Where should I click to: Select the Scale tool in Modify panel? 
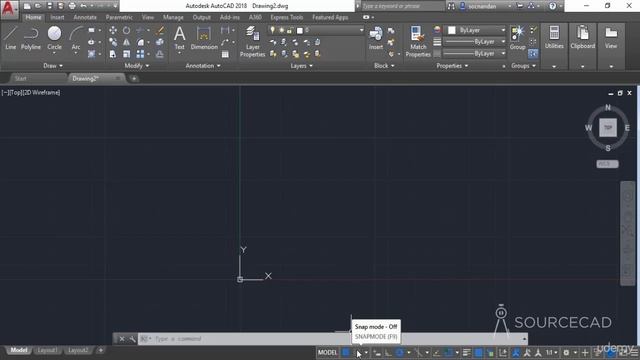(127, 54)
